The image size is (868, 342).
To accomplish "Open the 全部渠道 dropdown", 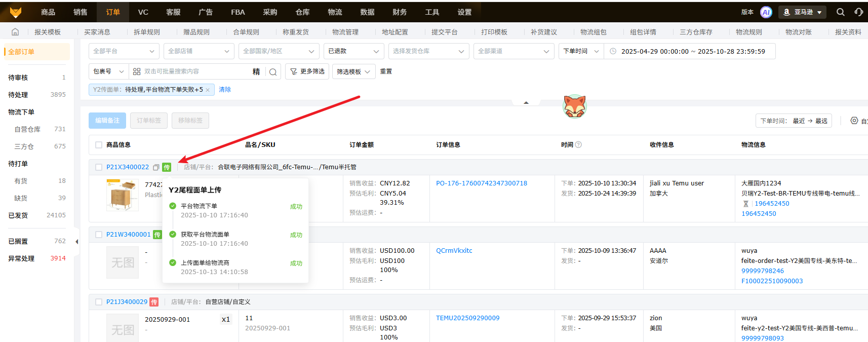I will (514, 51).
